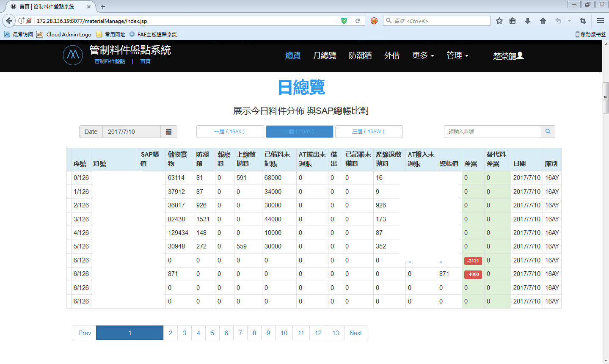Expand the 更多 dropdown menu
The image size is (609, 364).
coord(423,55)
